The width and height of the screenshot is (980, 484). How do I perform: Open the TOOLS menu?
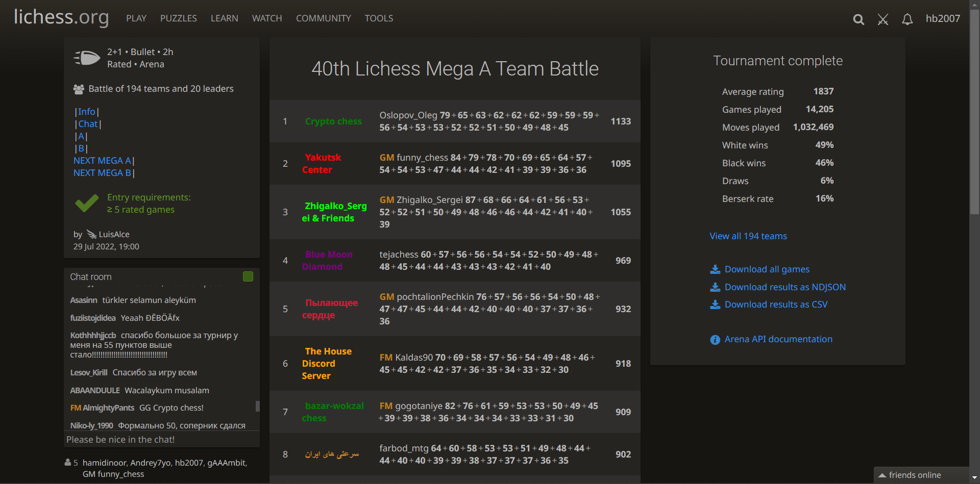point(379,18)
